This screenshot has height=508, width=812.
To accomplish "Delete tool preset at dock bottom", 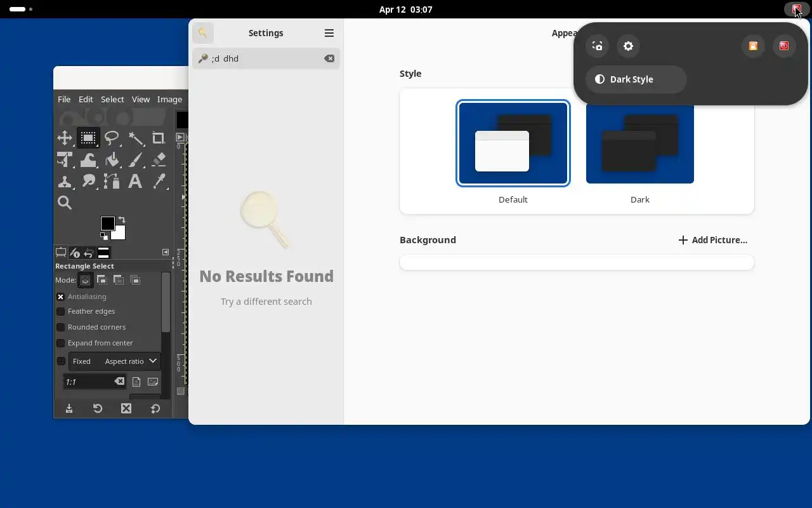I will coord(126,408).
